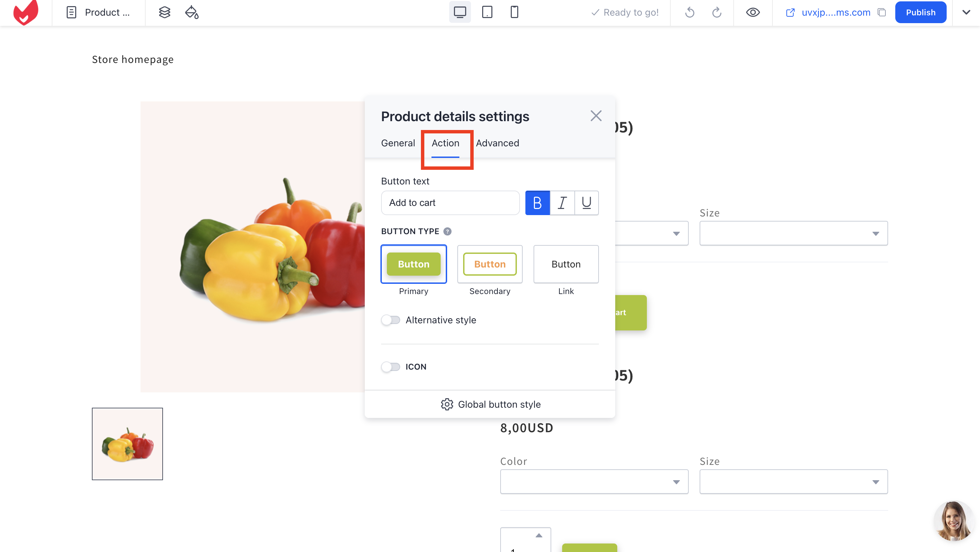Click Ready to go! status

click(625, 13)
